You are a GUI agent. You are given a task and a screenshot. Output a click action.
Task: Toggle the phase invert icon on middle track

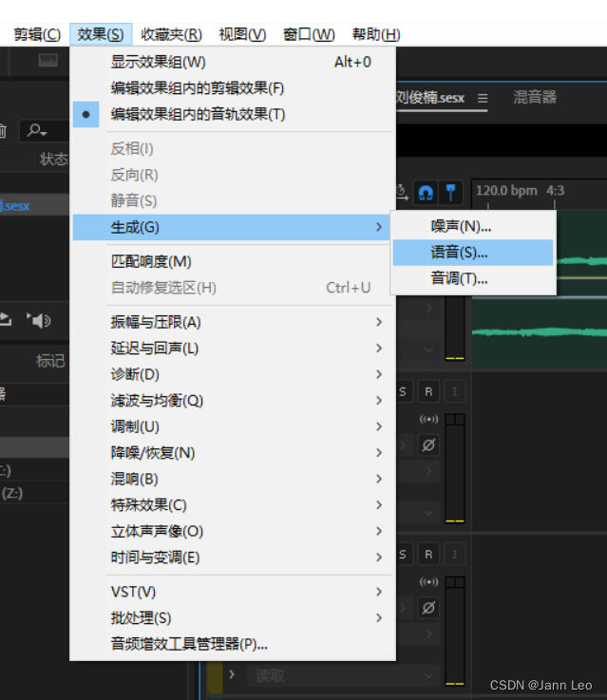click(428, 445)
